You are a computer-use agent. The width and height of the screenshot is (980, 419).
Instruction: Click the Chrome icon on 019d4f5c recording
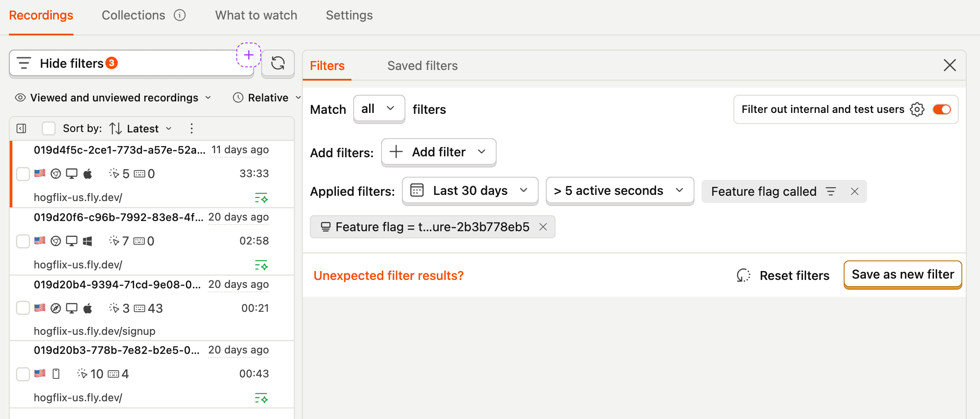click(x=56, y=174)
